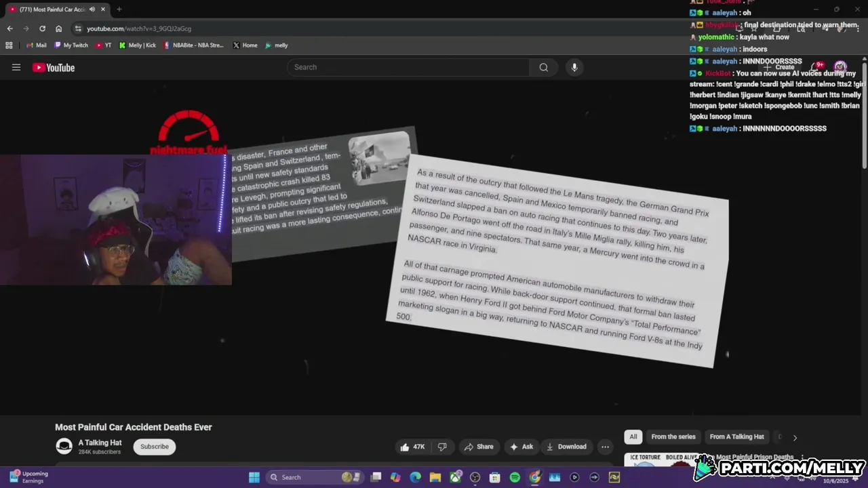The width and height of the screenshot is (868, 488).
Task: Click the video title text
Action: 134,427
